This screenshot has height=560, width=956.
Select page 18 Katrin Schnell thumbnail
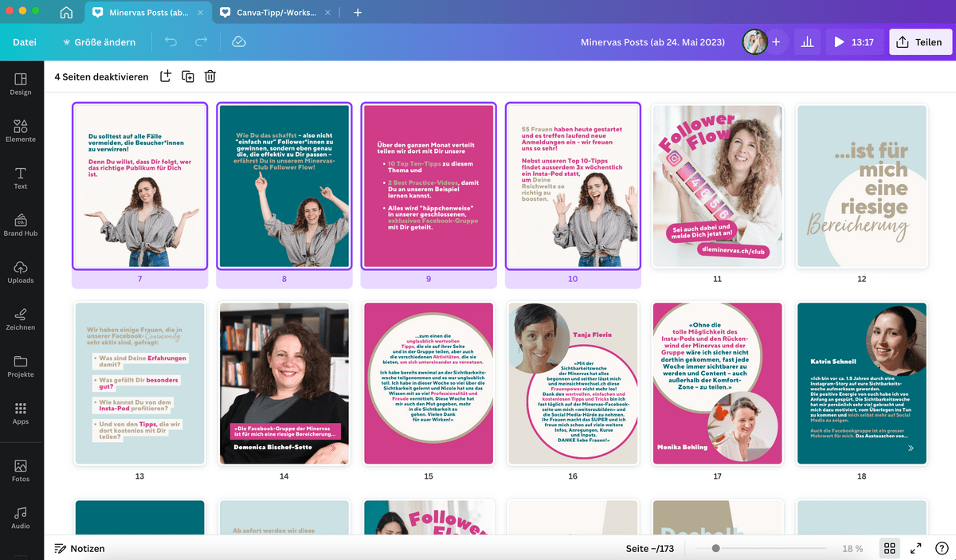(x=862, y=383)
